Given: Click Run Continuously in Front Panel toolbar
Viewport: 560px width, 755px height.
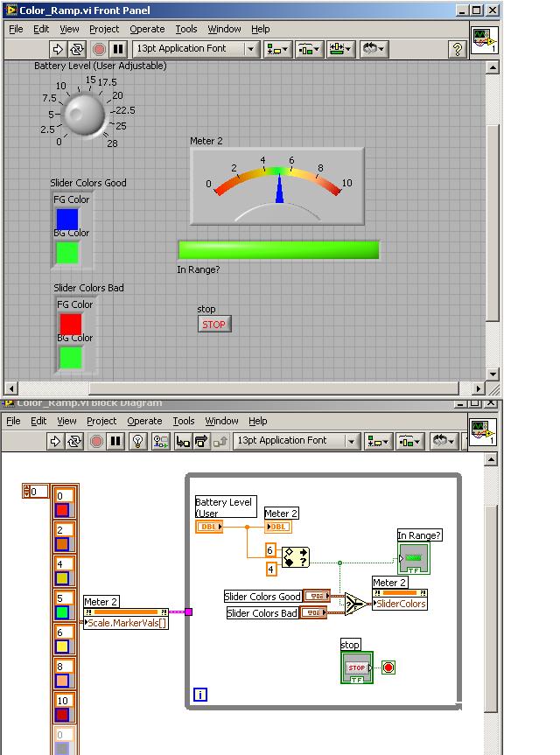Looking at the screenshot, I should click(77, 49).
